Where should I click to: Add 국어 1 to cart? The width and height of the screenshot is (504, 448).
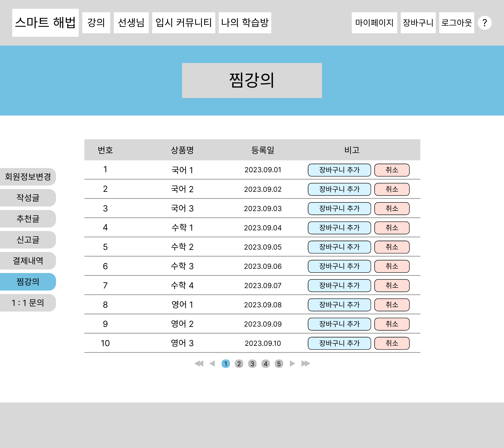339,170
